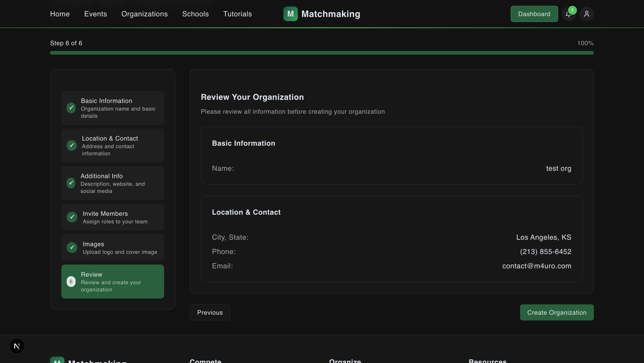Click the green step progress bar
The height and width of the screenshot is (363, 644).
click(322, 53)
